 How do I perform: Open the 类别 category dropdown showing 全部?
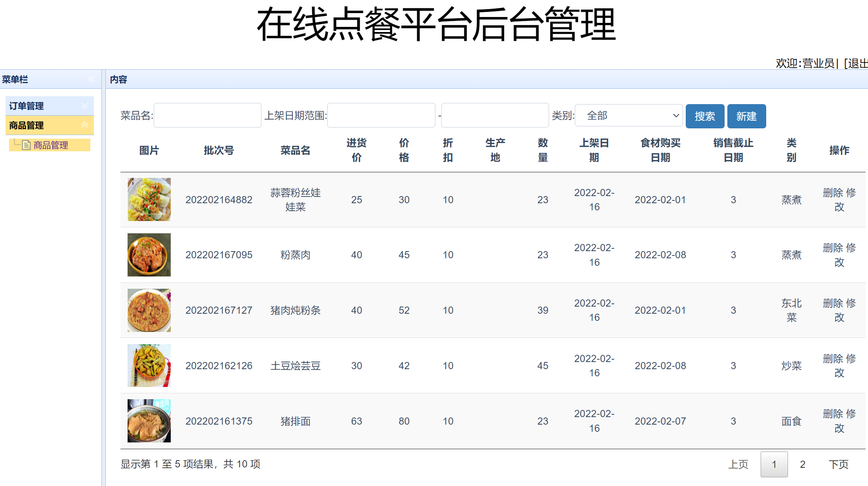[628, 115]
